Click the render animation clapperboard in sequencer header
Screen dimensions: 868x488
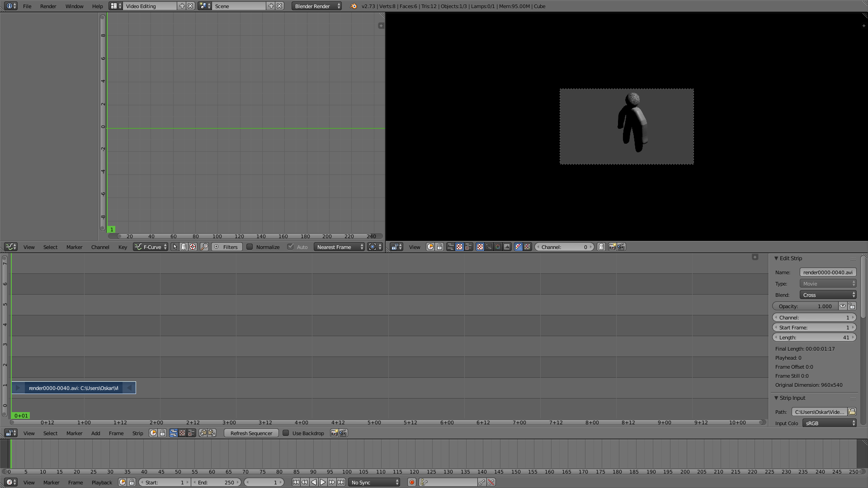tap(343, 433)
